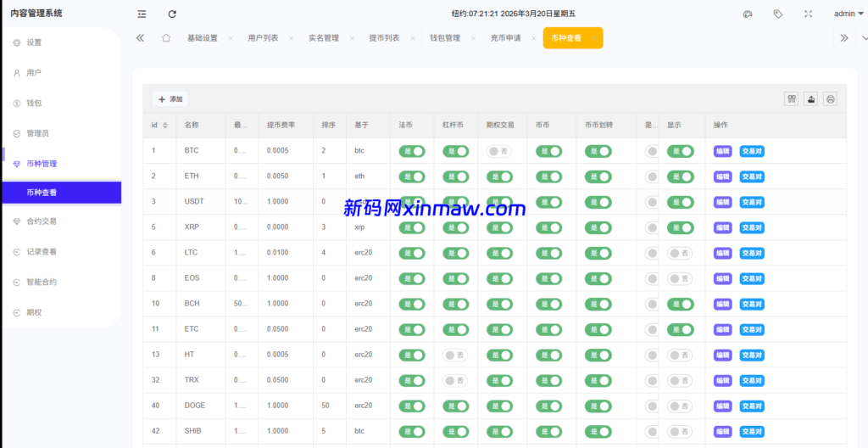The width and height of the screenshot is (868, 448).
Task: Expand 智能合约 sidebar menu
Action: point(61,282)
